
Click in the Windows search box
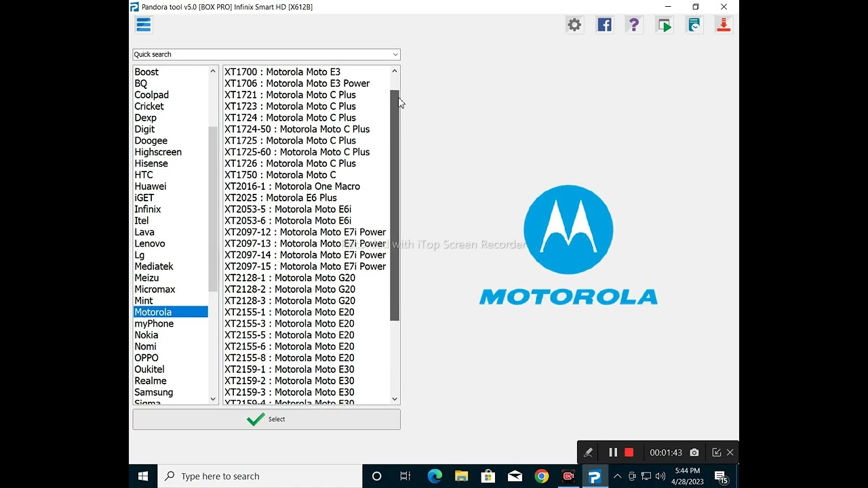(x=260, y=476)
